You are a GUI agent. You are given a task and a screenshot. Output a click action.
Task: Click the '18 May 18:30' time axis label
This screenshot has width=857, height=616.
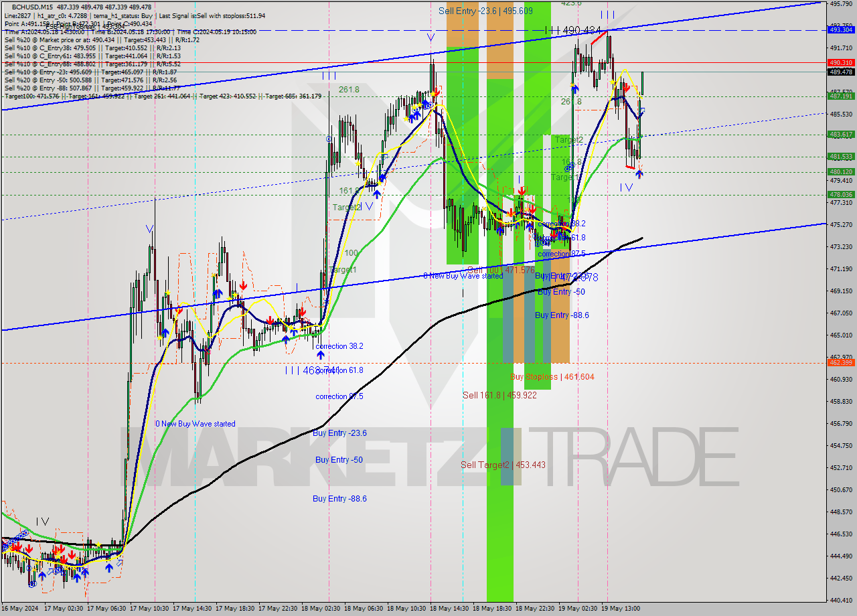pyautogui.click(x=493, y=609)
